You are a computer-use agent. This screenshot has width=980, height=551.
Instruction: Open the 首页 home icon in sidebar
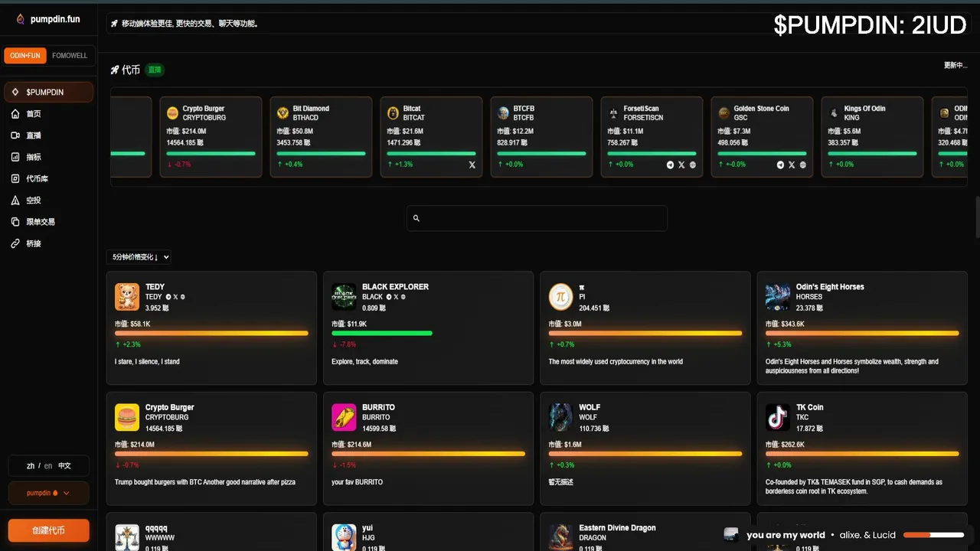click(15, 114)
